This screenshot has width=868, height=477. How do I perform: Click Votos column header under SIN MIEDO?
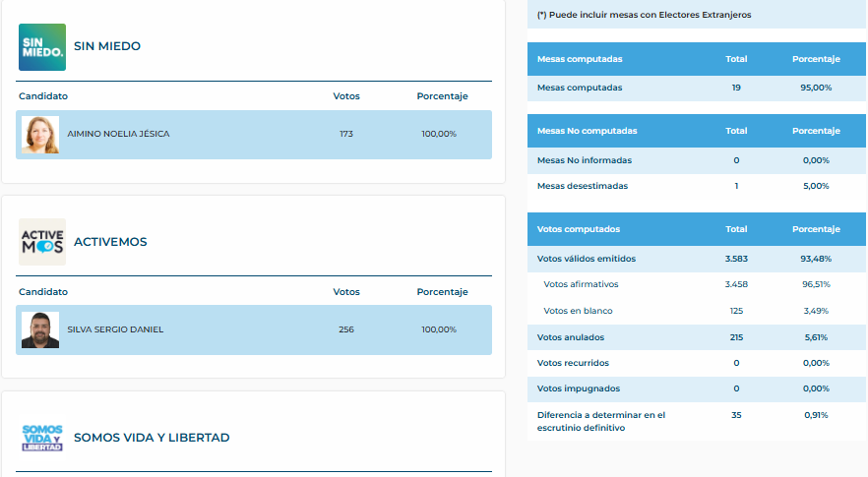346,96
